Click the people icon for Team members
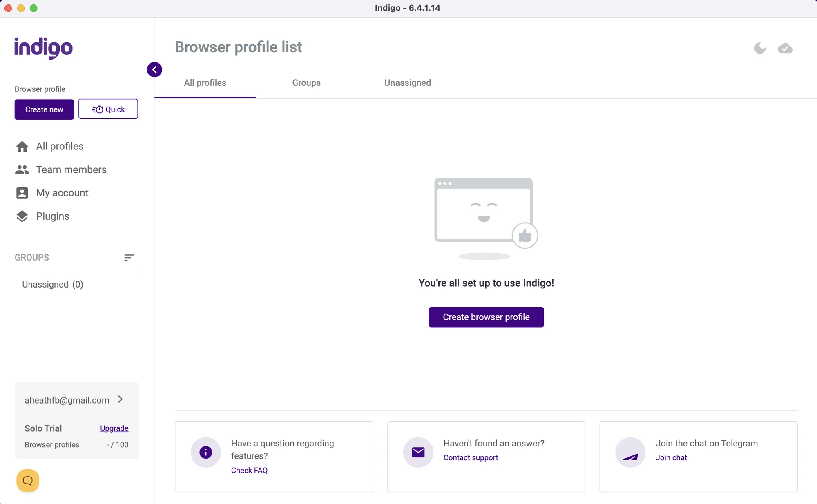817x504 pixels. (22, 169)
